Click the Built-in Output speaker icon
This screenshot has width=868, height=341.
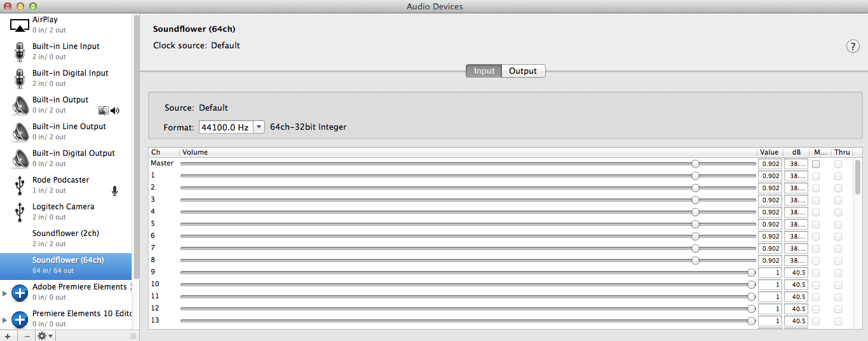click(20, 105)
